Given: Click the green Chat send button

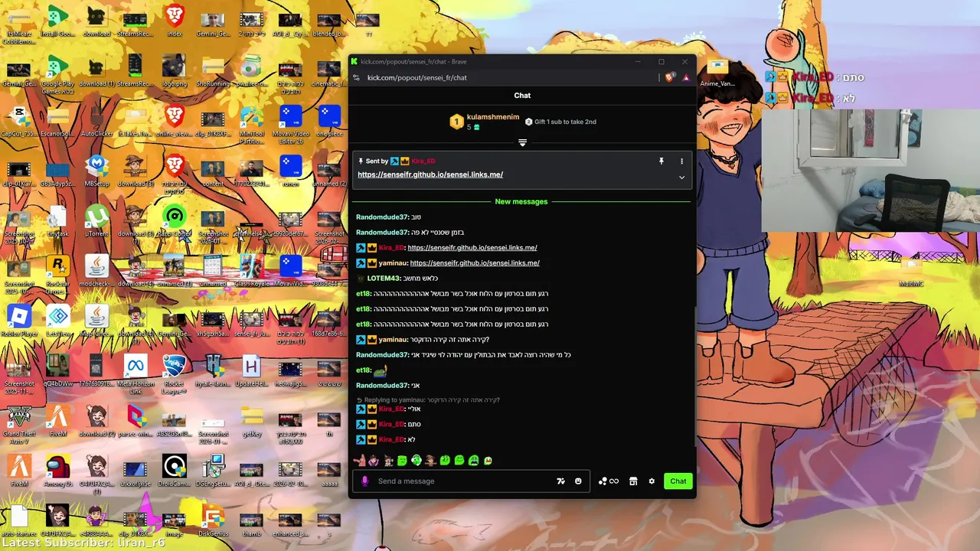Looking at the screenshot, I should click(x=678, y=481).
